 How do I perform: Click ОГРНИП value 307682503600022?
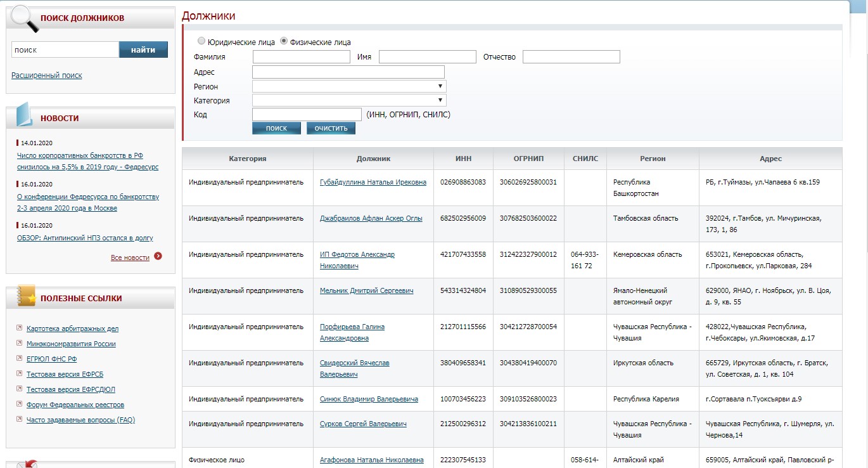pos(528,218)
